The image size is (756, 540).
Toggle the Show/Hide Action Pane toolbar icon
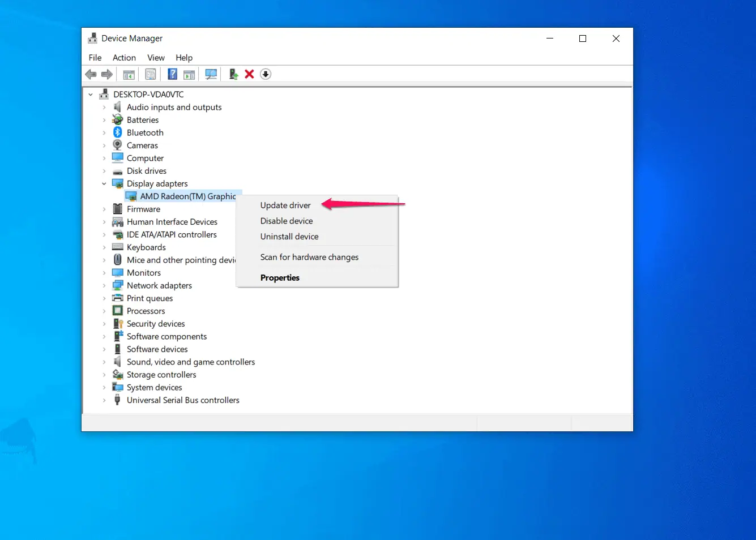coord(189,74)
